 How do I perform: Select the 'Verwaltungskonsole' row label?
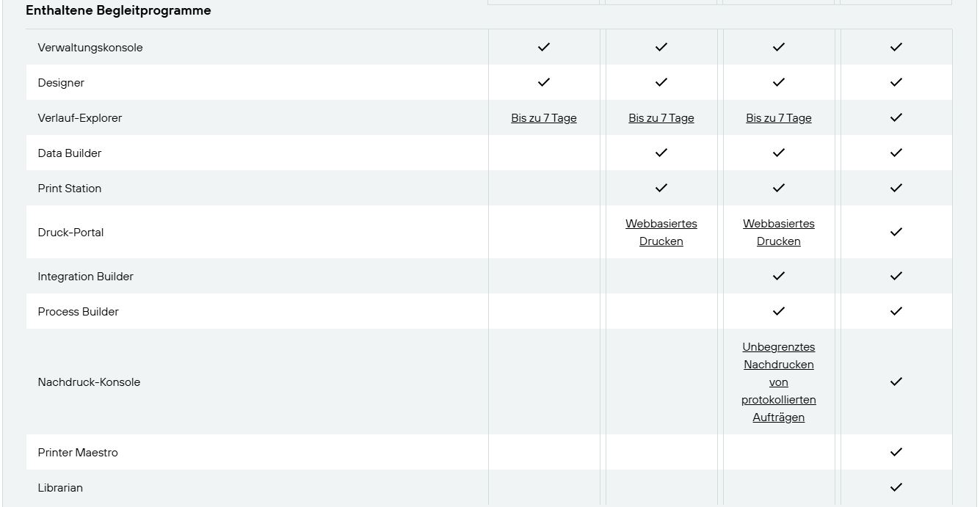tap(90, 48)
